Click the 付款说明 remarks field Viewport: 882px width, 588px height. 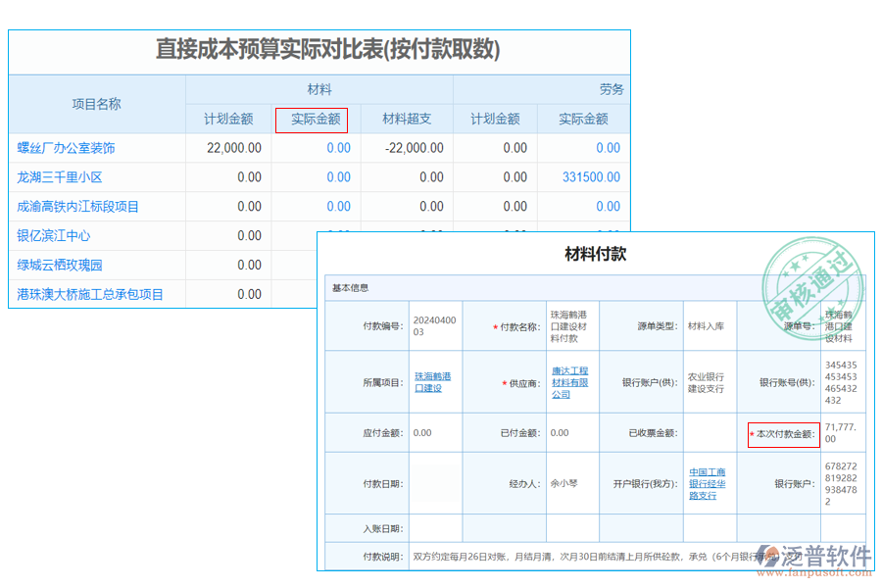588,556
